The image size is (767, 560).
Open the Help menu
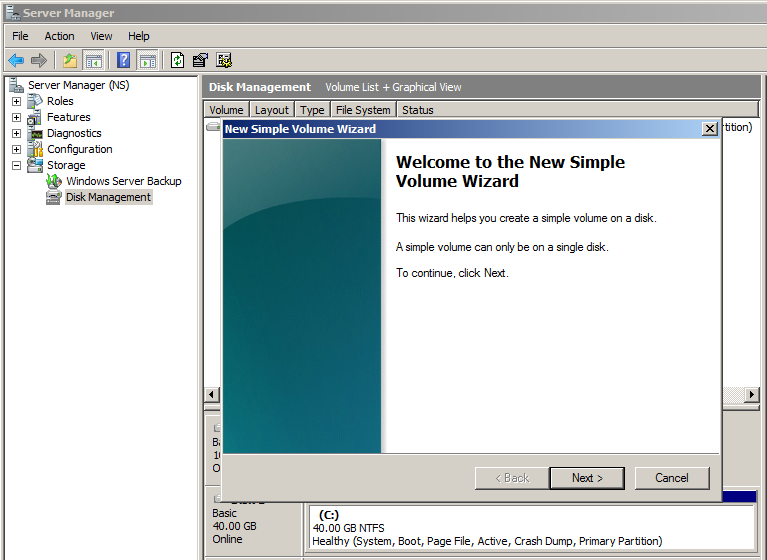(x=138, y=36)
